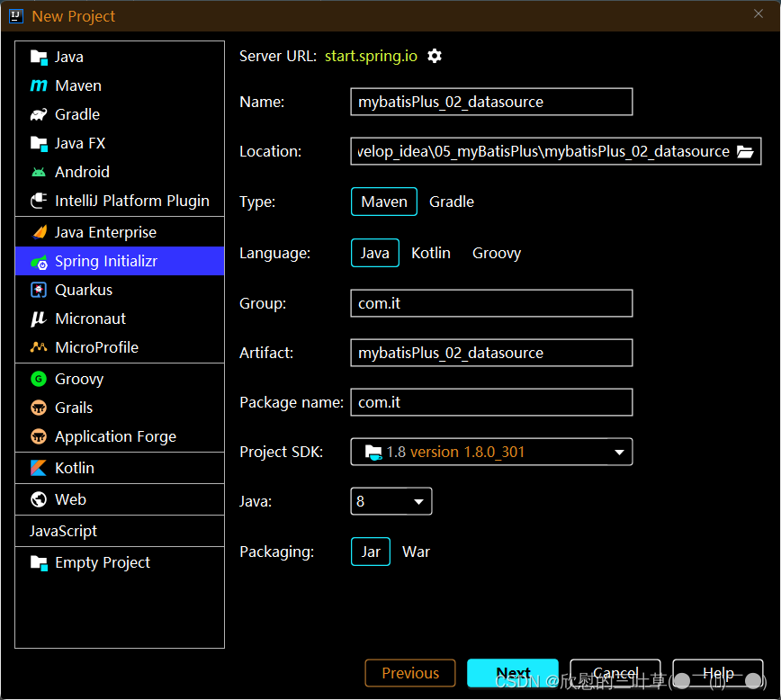The height and width of the screenshot is (700, 781).
Task: Click the Spring Initializr leaf icon
Action: click(39, 262)
